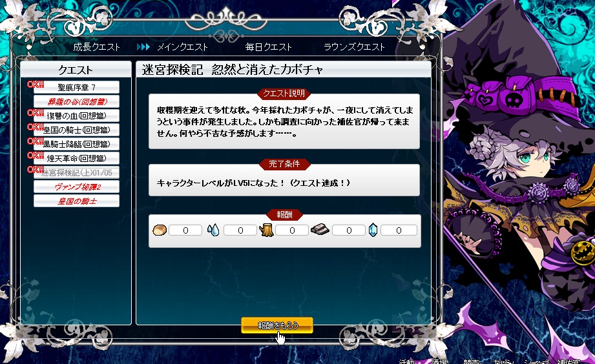The image size is (595, 364).
Task: Choose 復讐の血(回想篇) quest entry
Action: [x=76, y=116]
